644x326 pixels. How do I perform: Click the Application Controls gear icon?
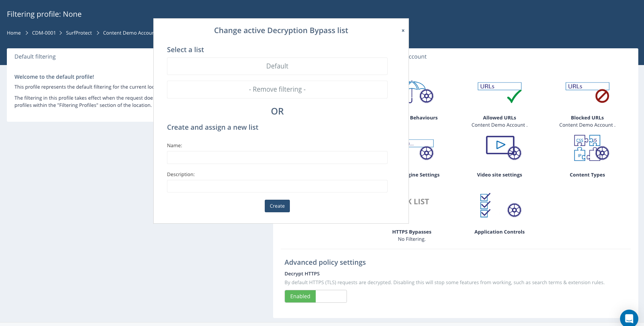coord(514,210)
